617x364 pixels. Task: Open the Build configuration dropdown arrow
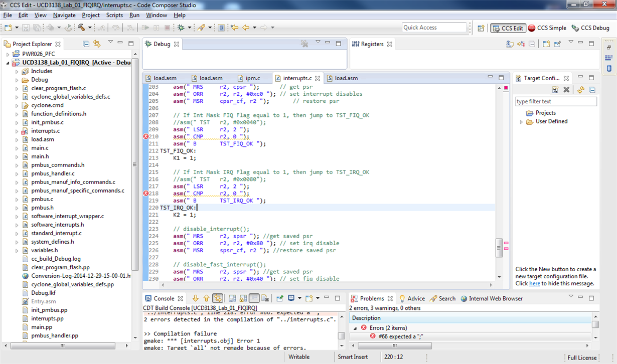pyautogui.click(x=90, y=28)
